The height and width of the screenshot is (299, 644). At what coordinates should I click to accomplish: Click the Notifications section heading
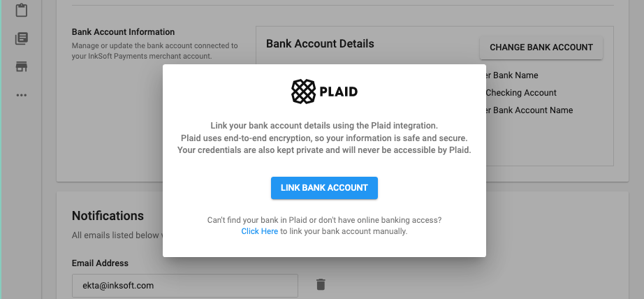[108, 216]
